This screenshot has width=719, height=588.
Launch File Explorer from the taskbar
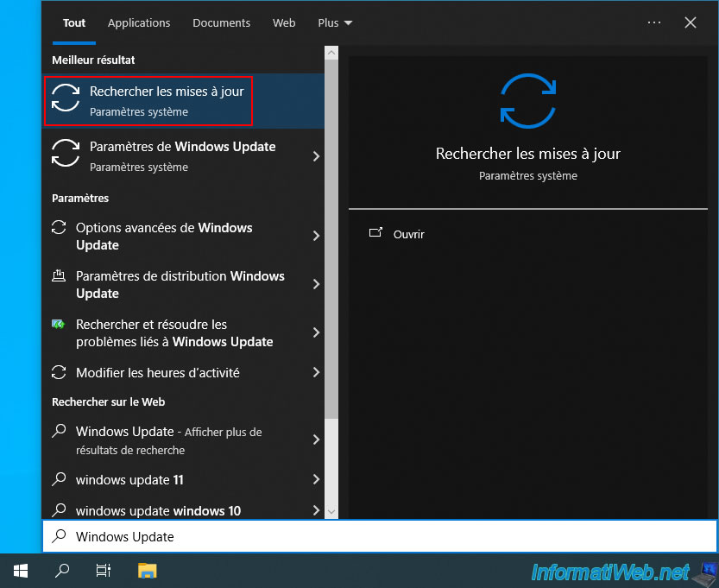(148, 570)
